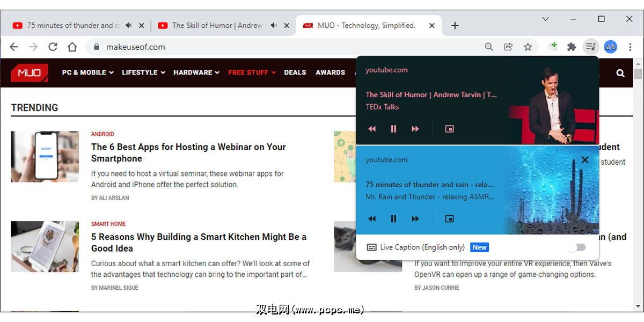Mute audio on the thunder tab
Viewport: 644px width, 322px height.
(129, 25)
